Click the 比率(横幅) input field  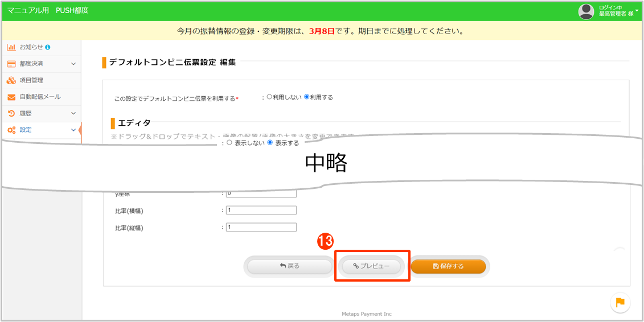tap(261, 210)
